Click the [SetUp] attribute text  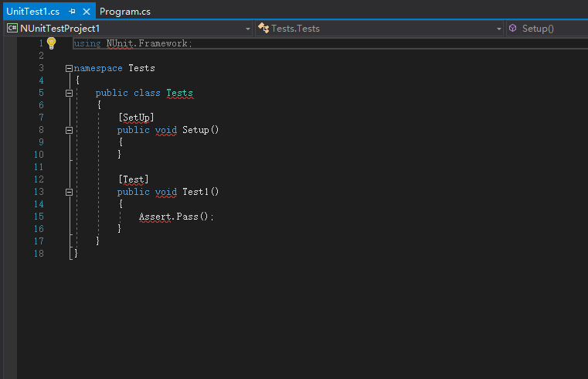point(136,118)
